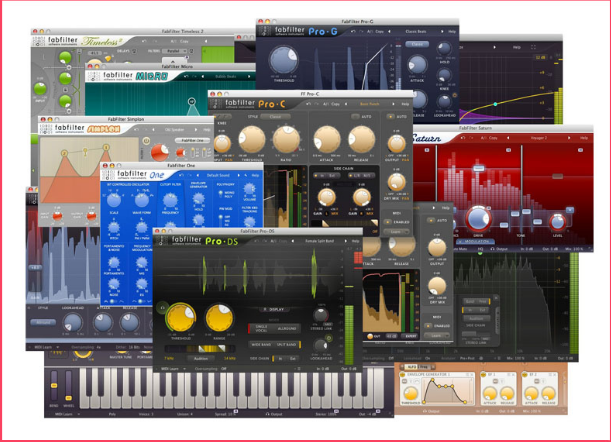Go to previous preset in Pro-DS
The height and width of the screenshot is (442, 611).
pyautogui.click(x=293, y=241)
